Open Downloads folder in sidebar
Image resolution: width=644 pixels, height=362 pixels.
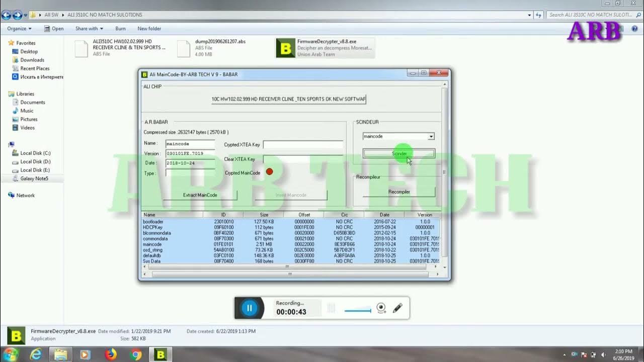[x=32, y=60]
